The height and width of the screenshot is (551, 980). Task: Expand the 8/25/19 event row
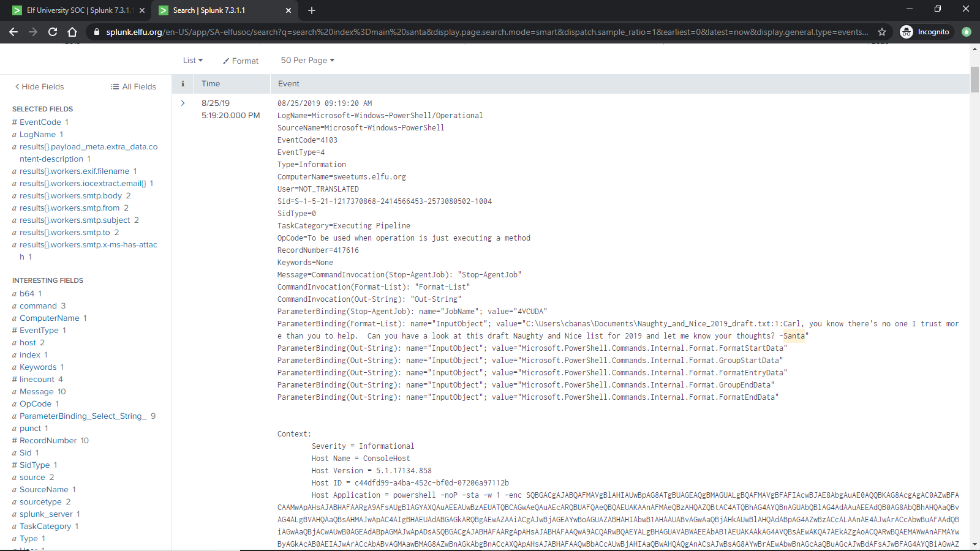(183, 103)
